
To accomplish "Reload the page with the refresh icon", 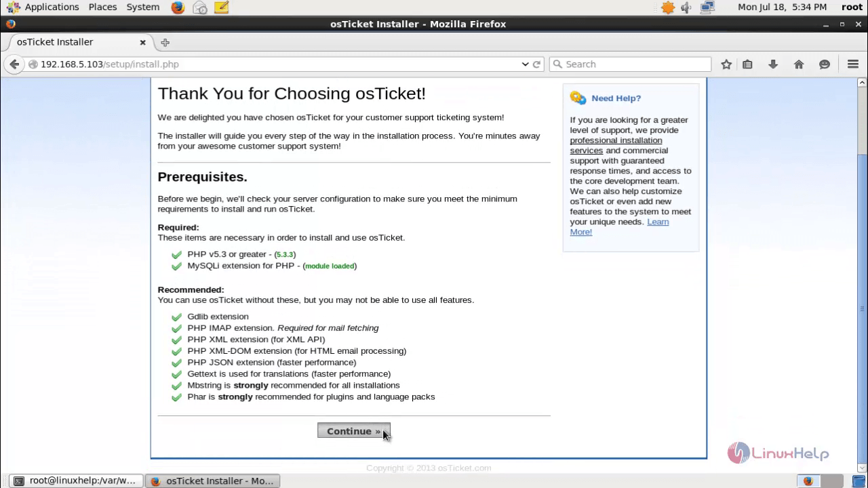I will [x=536, y=64].
